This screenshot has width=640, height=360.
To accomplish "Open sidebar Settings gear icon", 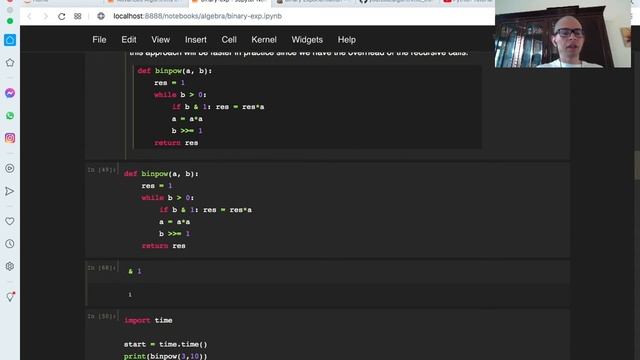I will [x=10, y=266].
